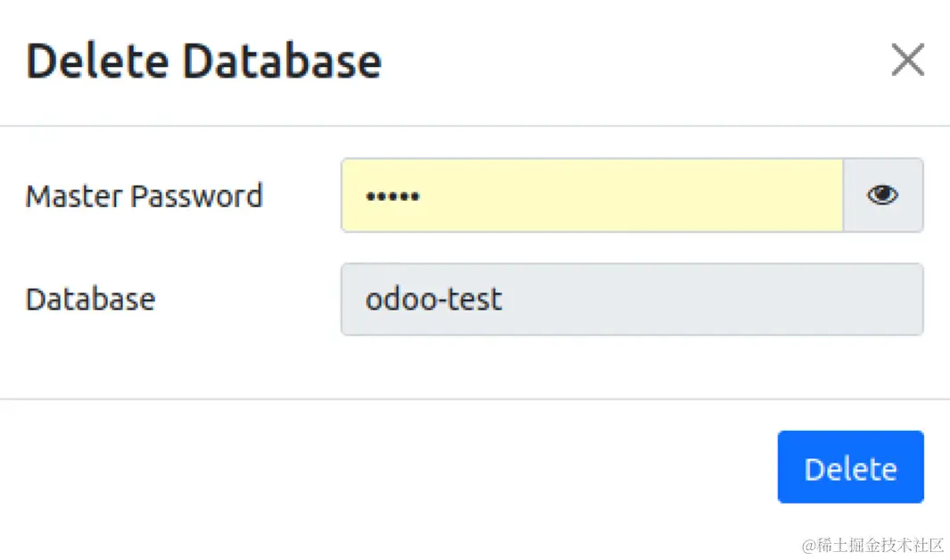Click the odoo-test text in Database field

[434, 300]
